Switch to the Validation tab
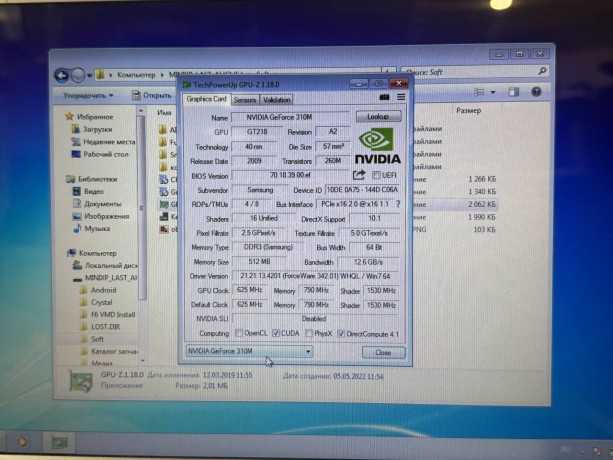 coord(276,100)
